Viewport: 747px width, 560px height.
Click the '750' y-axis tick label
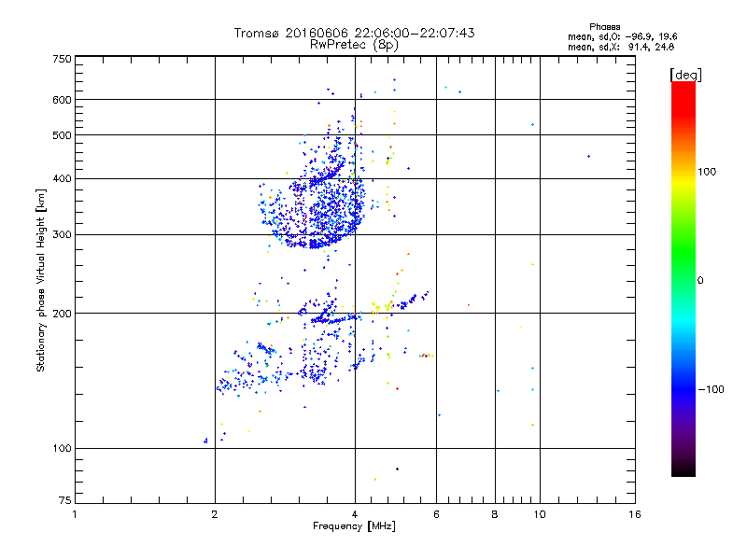[62, 59]
